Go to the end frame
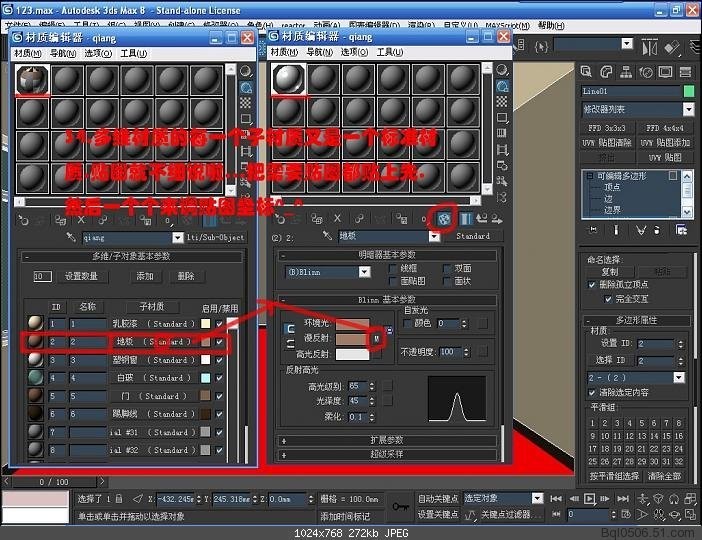The height and width of the screenshot is (540, 702). coord(623,498)
